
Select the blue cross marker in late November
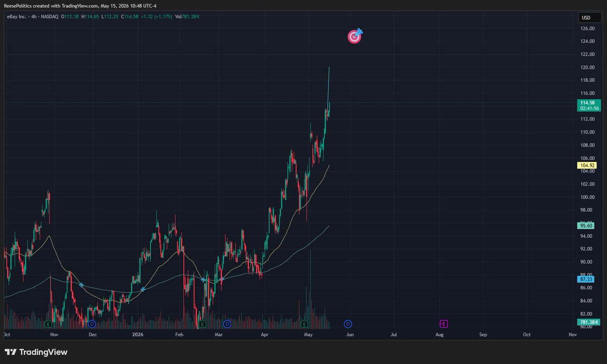click(x=81, y=285)
